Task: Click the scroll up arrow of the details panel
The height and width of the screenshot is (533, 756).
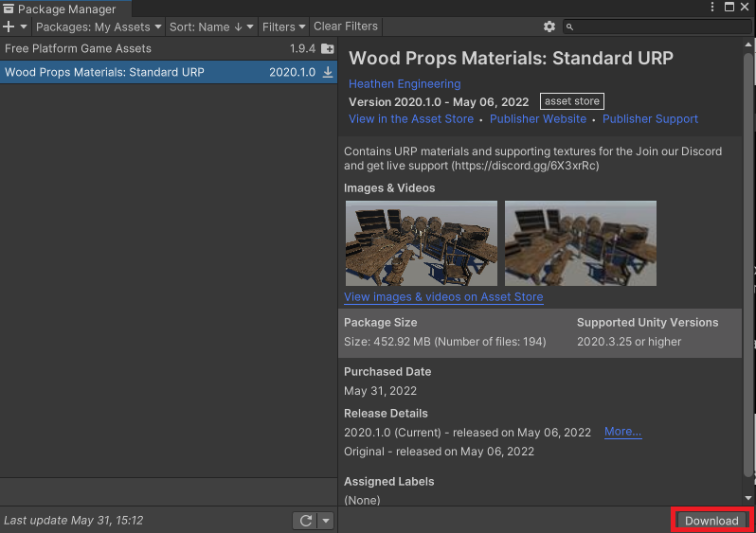Action: click(x=748, y=44)
